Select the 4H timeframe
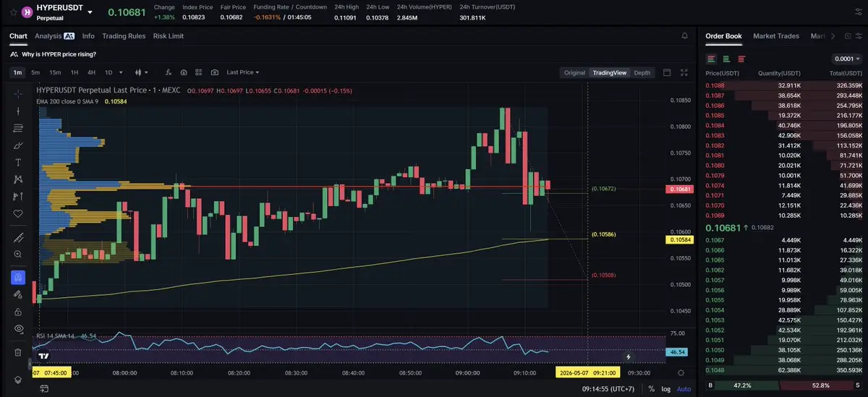This screenshot has width=868, height=397. click(91, 72)
